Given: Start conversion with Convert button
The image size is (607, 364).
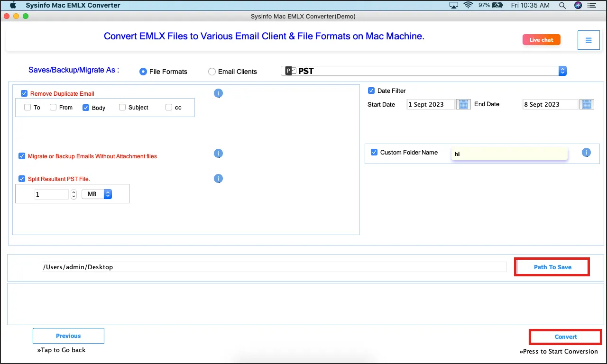Looking at the screenshot, I should coord(566,337).
